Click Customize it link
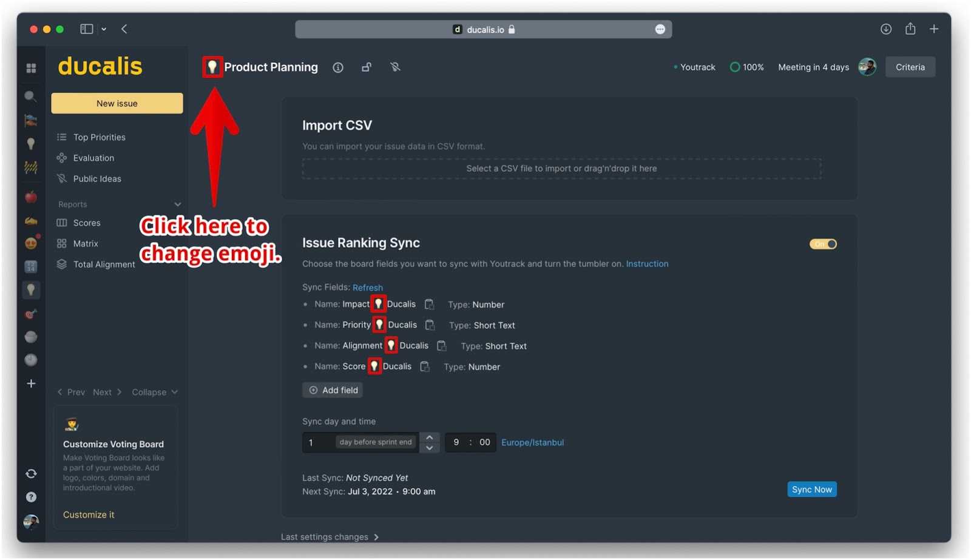971x560 pixels. tap(89, 514)
